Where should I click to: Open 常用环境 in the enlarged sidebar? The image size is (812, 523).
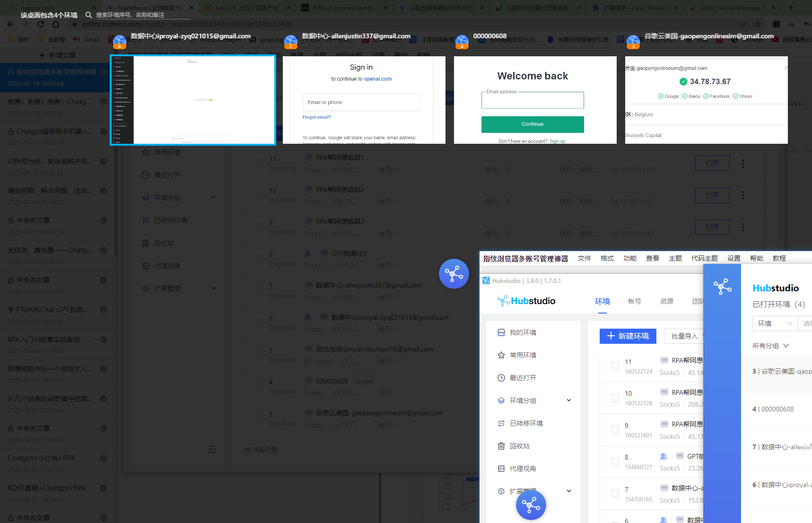(x=523, y=355)
